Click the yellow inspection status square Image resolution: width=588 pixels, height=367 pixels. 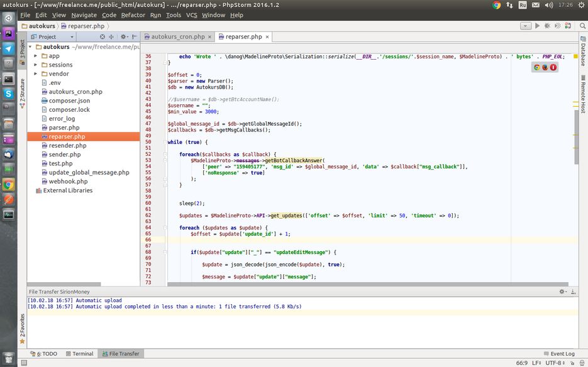tap(575, 56)
